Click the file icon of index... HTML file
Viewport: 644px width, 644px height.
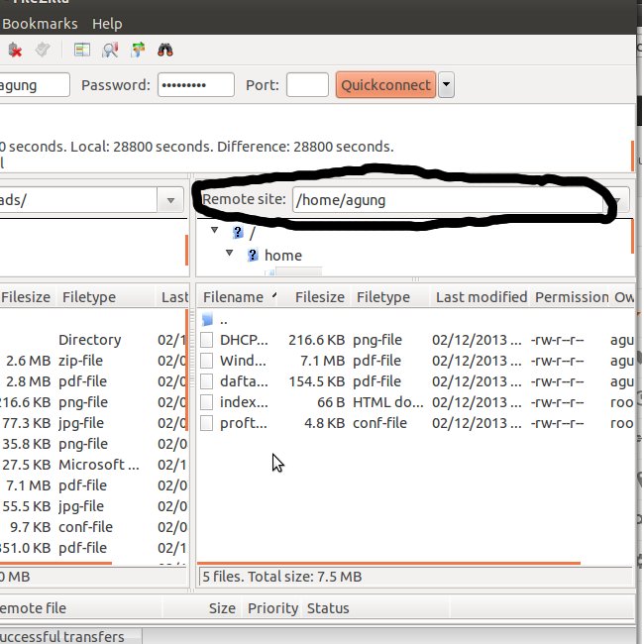(x=207, y=402)
